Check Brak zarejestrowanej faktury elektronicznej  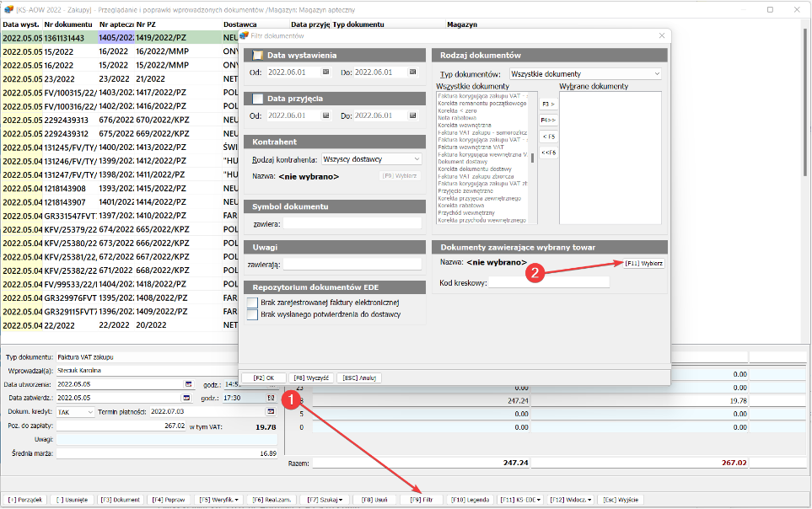252,303
